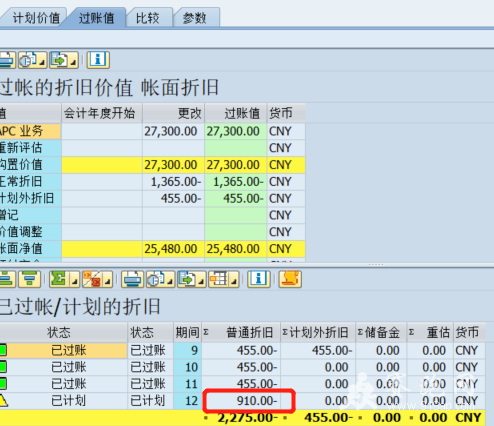Viewport: 494px width, 426px height.
Task: Switch to the 计划价值 tab
Action: (36, 18)
